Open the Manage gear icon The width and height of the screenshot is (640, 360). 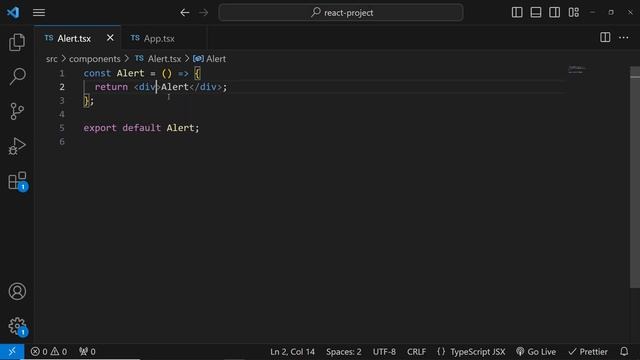(18, 327)
